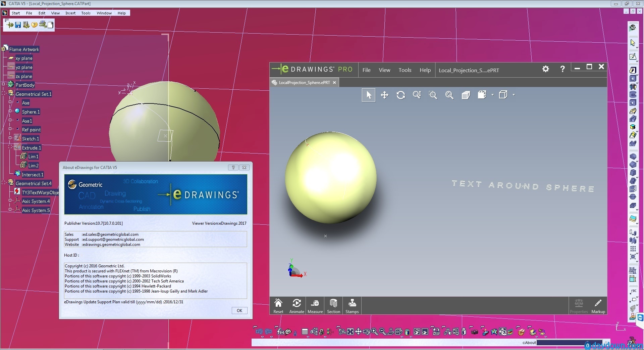Click the Redo icon in CATIA bottom toolbar
This screenshot has width=644, height=350.
pyautogui.click(x=268, y=332)
